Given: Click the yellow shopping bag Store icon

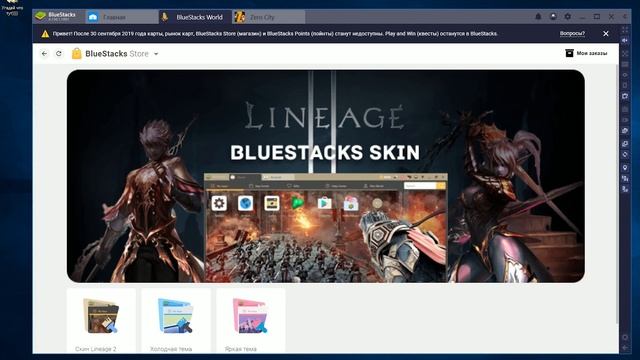Looking at the screenshot, I should pos(76,53).
